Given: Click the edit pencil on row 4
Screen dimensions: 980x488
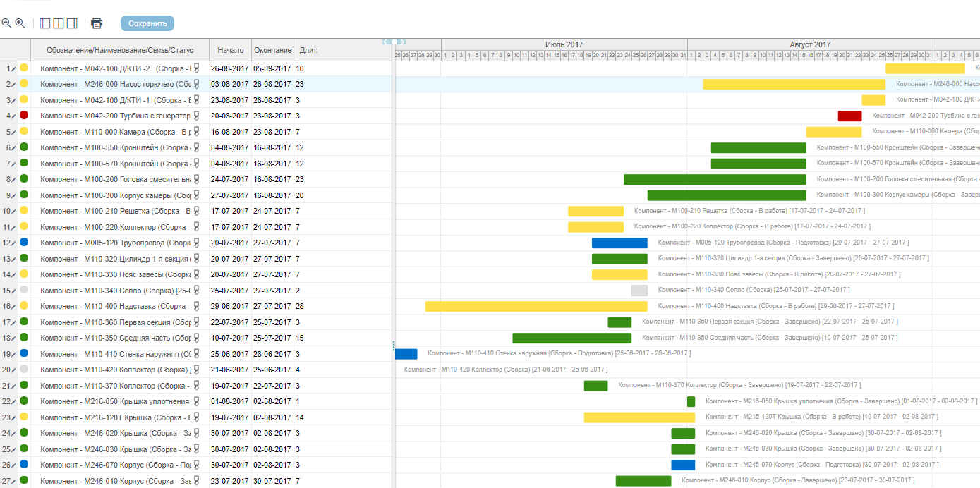Looking at the screenshot, I should click(x=13, y=116).
